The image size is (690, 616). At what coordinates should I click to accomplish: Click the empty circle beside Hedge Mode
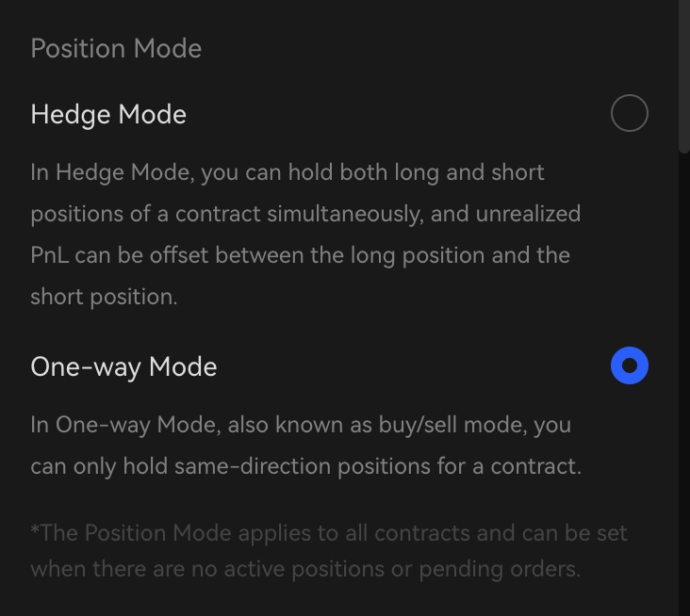[x=629, y=113]
